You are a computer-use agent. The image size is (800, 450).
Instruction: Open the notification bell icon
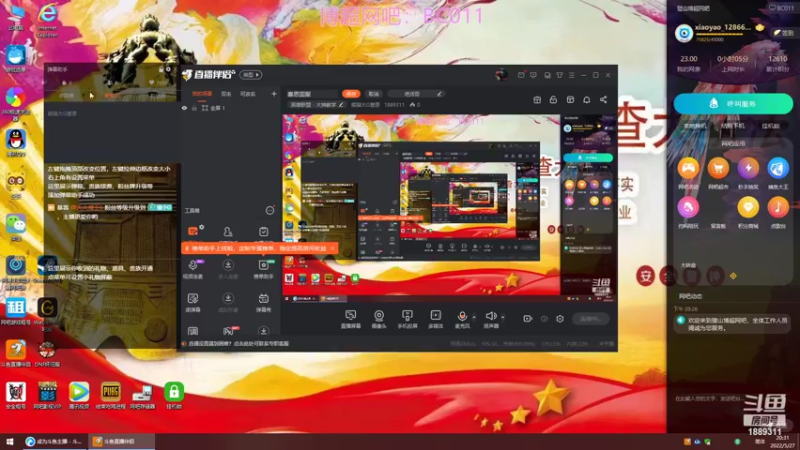click(587, 99)
